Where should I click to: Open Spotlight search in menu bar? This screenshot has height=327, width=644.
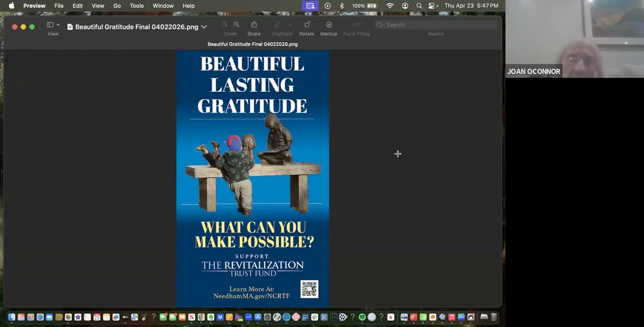click(419, 6)
